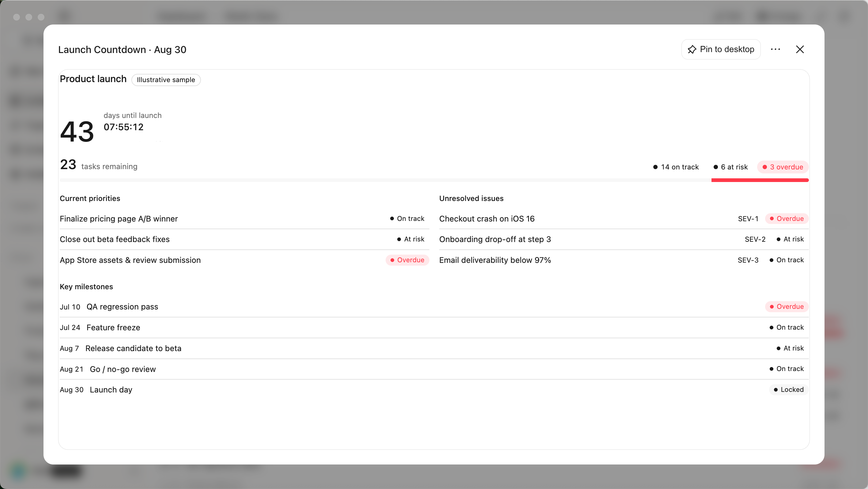Open Close out beta feedback fixes row
868x489 pixels.
pyautogui.click(x=244, y=239)
